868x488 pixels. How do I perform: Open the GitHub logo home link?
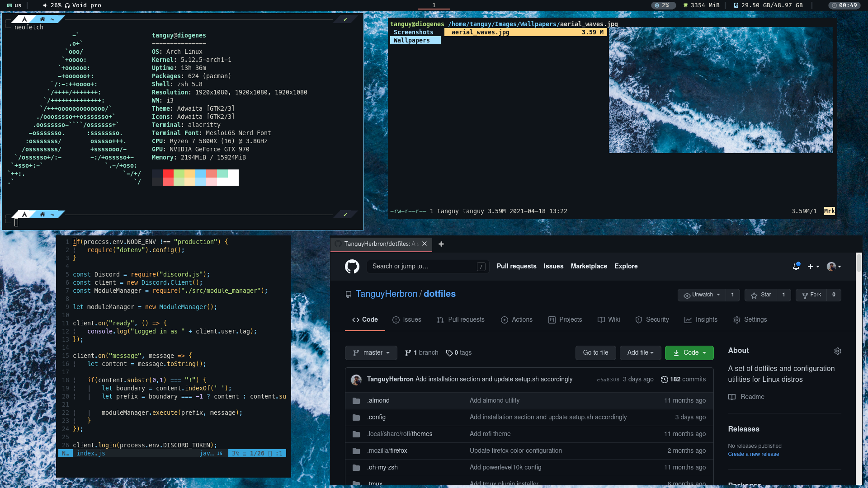(x=352, y=267)
